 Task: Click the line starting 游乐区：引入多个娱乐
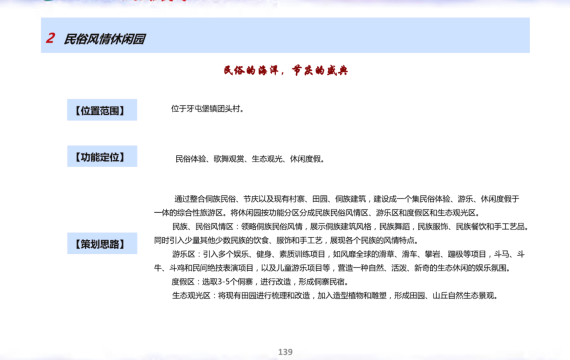coord(348,254)
